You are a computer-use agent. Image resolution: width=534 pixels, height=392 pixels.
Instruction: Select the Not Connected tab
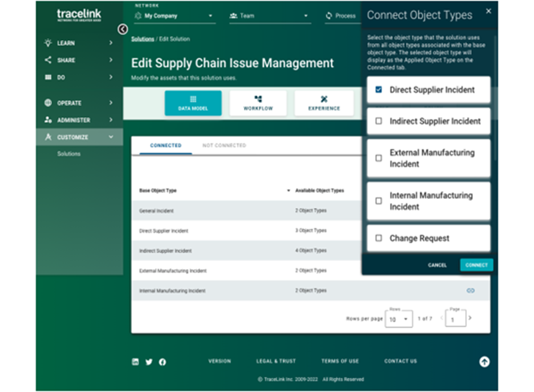224,146
